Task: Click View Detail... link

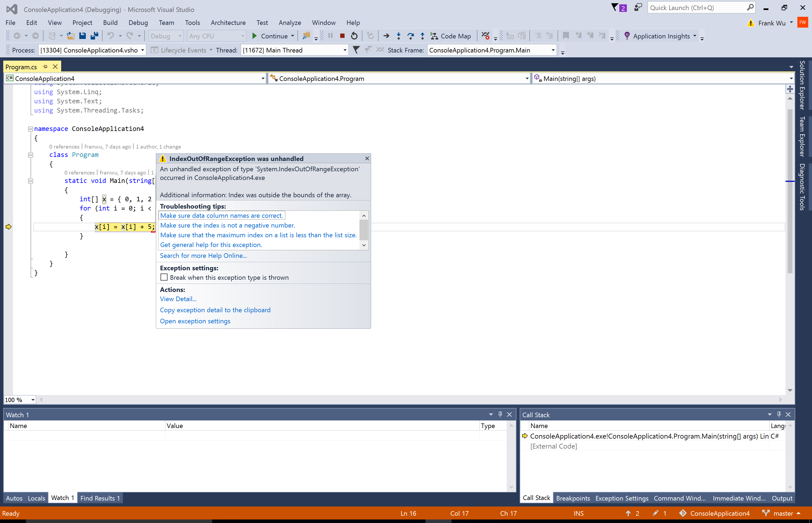Action: point(178,299)
